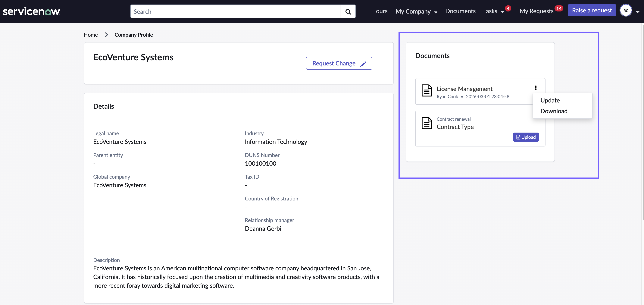
Task: Click the Global company value EcoVenture Systems
Action: 120,185
